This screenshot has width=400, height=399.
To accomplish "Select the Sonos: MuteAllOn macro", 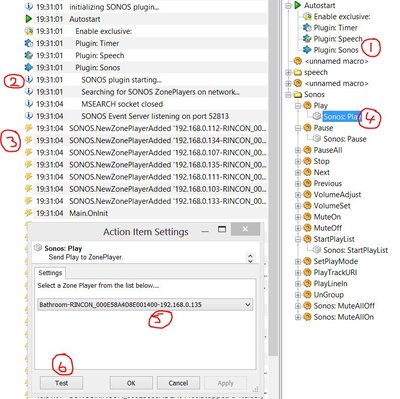I will tap(343, 317).
